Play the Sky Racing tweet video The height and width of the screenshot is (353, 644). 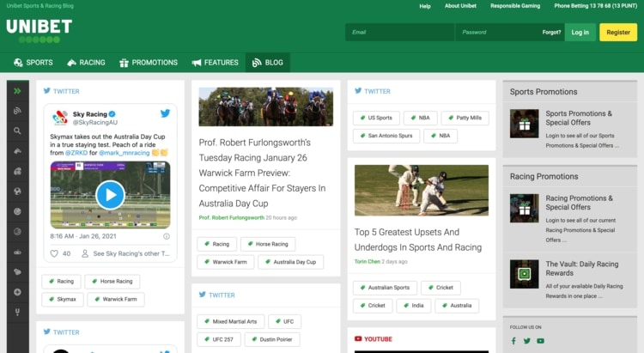(x=110, y=195)
